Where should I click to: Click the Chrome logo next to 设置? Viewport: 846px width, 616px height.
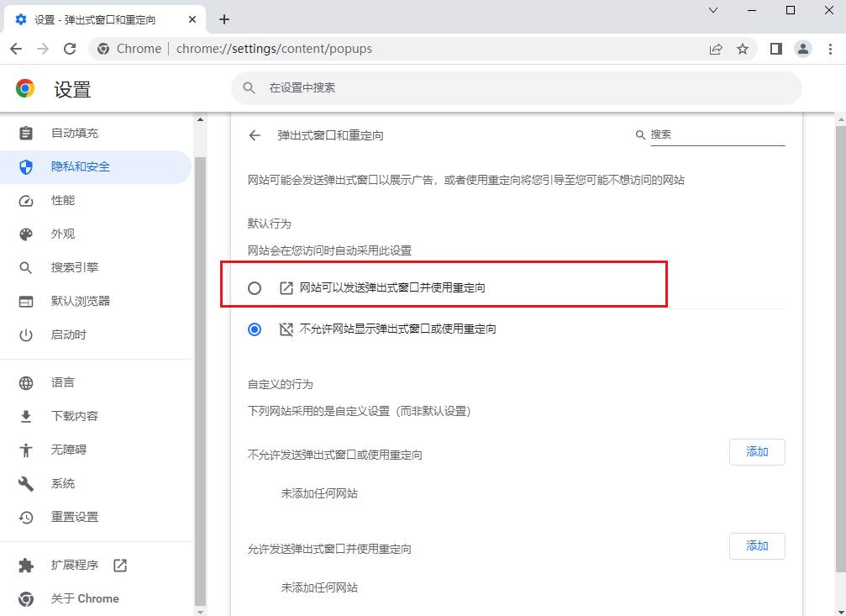coord(25,88)
